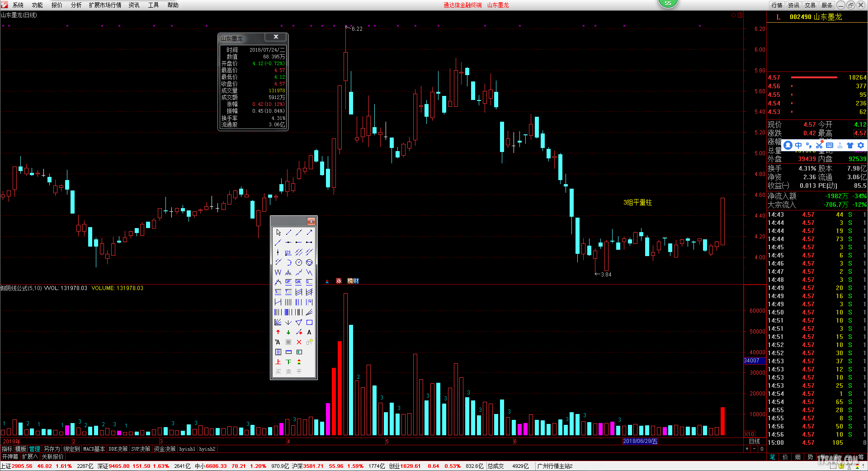
Task: Choose the fan-shaped Gann angle tool
Action: (x=278, y=322)
